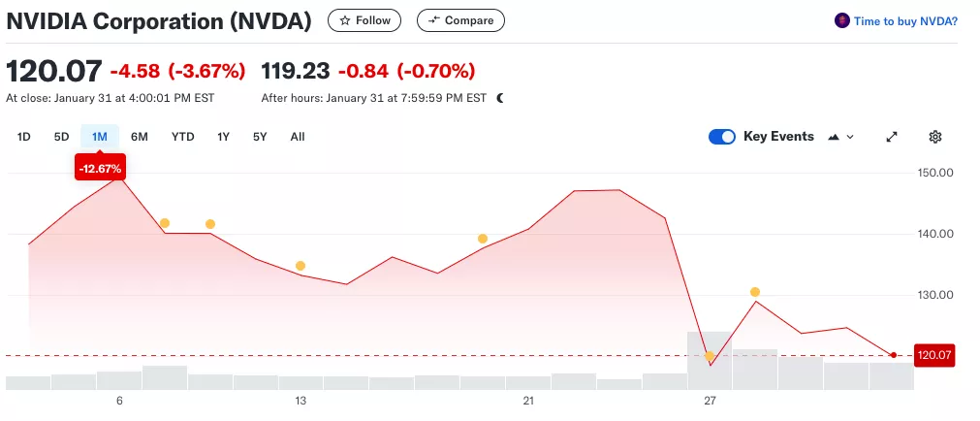Click the 120.07 current price label on axis
Screen dimensions: 980x421
[x=934, y=356]
